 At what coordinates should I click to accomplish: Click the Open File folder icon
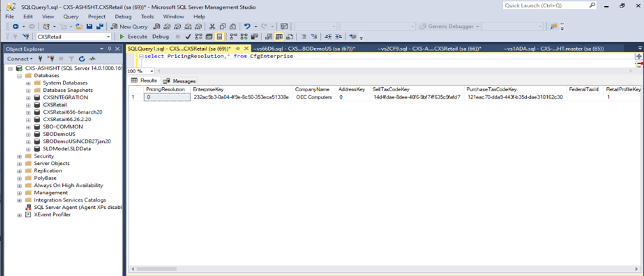[x=79, y=26]
